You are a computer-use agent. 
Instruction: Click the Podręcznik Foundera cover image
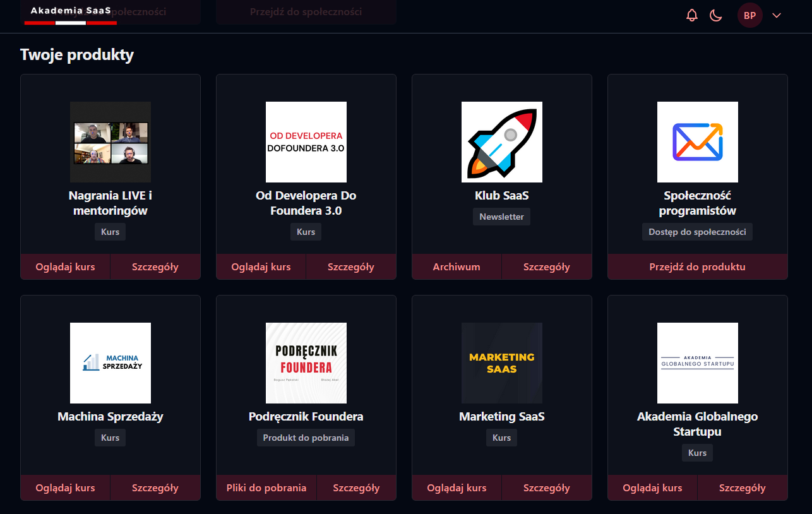click(x=306, y=363)
